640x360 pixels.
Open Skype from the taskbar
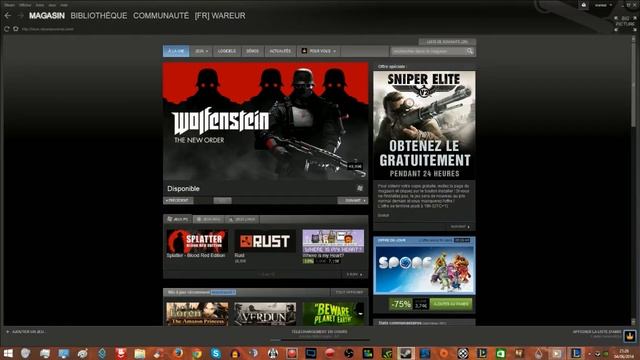pos(216,353)
